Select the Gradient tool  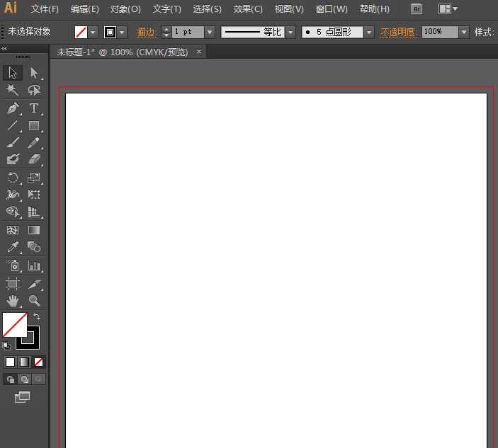click(34, 230)
